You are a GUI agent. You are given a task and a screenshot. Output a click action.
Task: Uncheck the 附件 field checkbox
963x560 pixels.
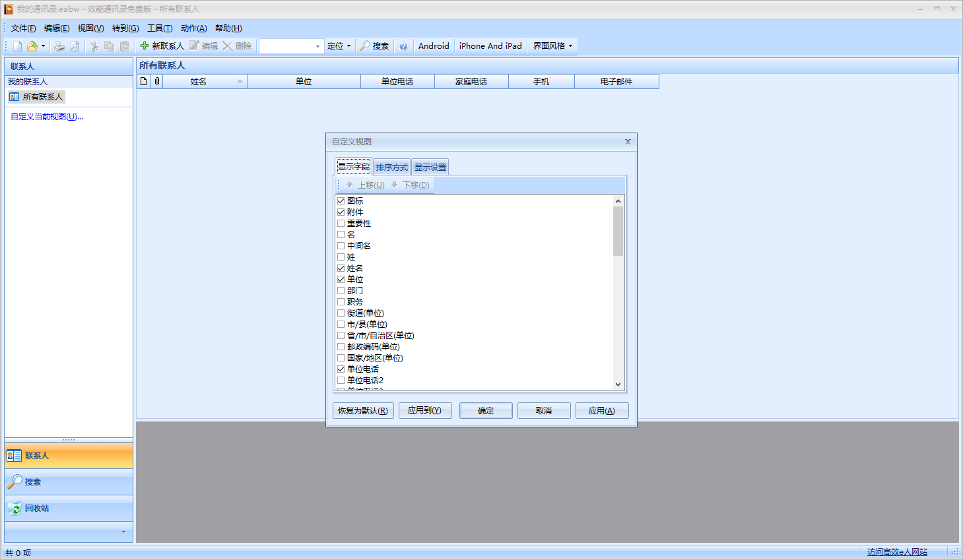tap(341, 212)
